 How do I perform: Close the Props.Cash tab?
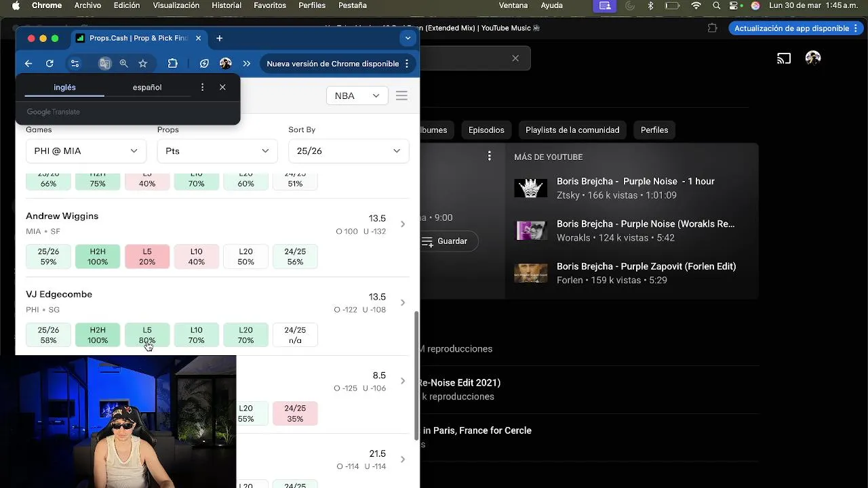[198, 39]
